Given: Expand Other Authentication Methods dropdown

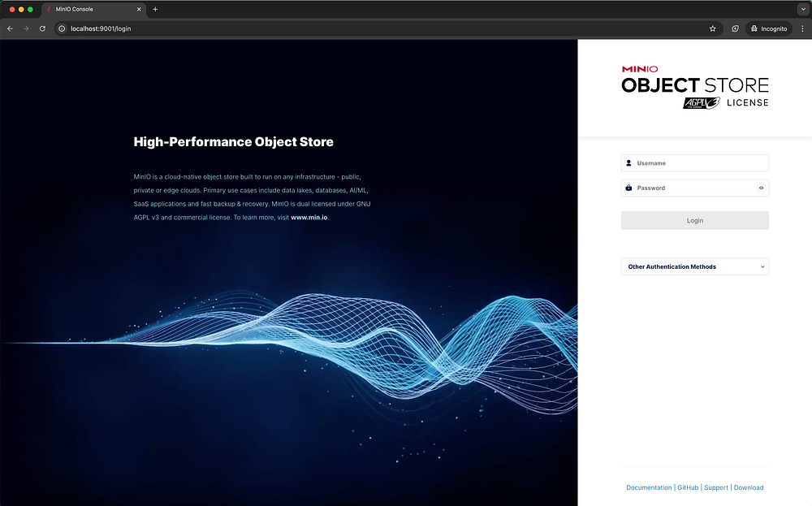Looking at the screenshot, I should pos(695,266).
